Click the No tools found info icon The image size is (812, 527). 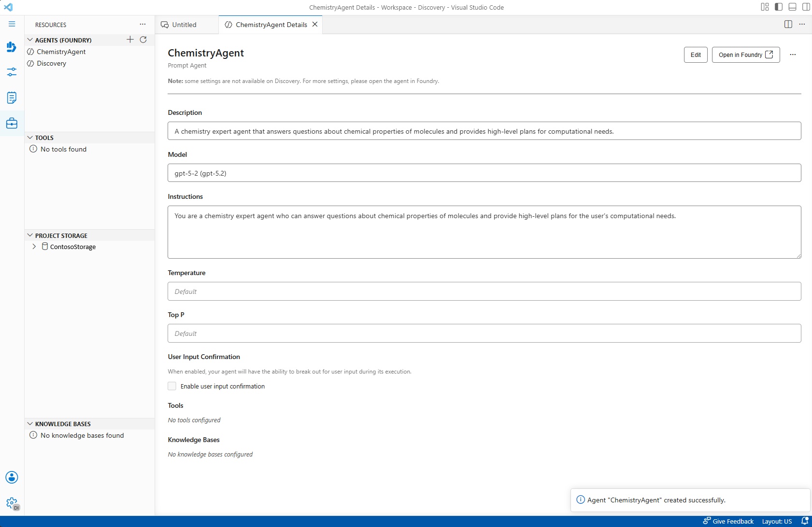coord(33,149)
